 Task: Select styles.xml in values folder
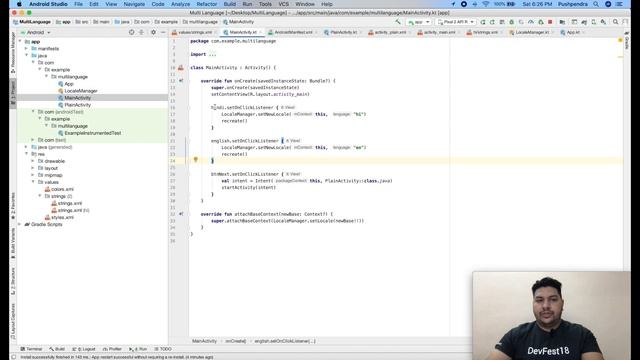(x=59, y=218)
